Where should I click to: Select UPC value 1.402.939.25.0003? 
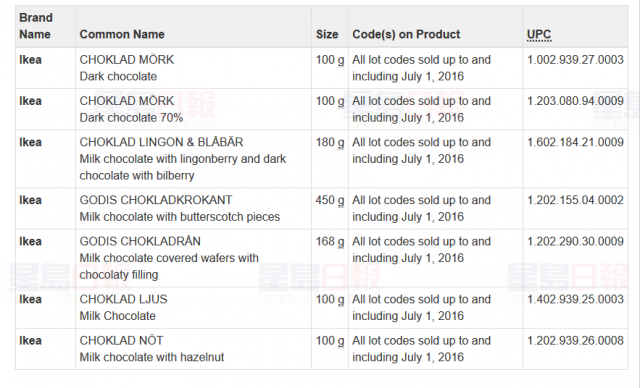tap(575, 299)
